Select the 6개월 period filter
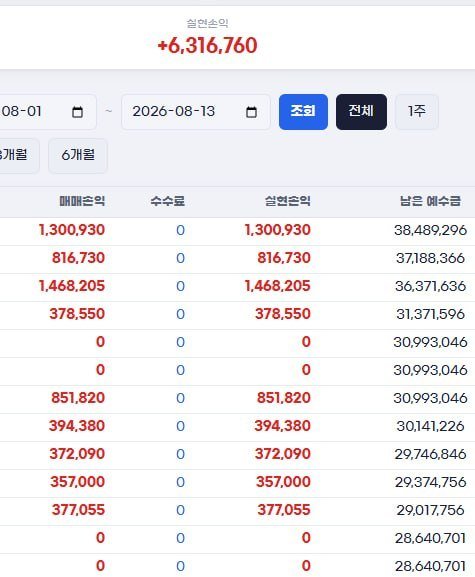Image resolution: width=475 pixels, height=577 pixels. pos(78,155)
